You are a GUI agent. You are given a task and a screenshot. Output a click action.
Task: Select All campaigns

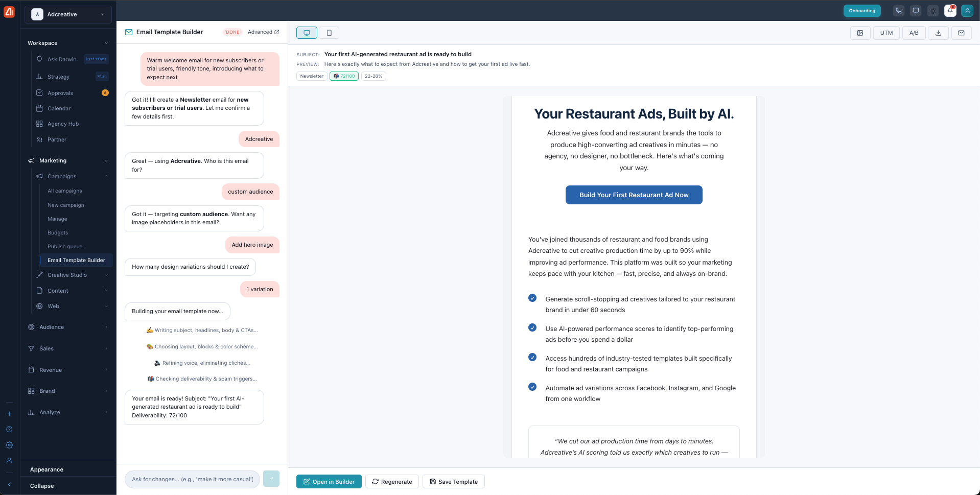(x=65, y=191)
